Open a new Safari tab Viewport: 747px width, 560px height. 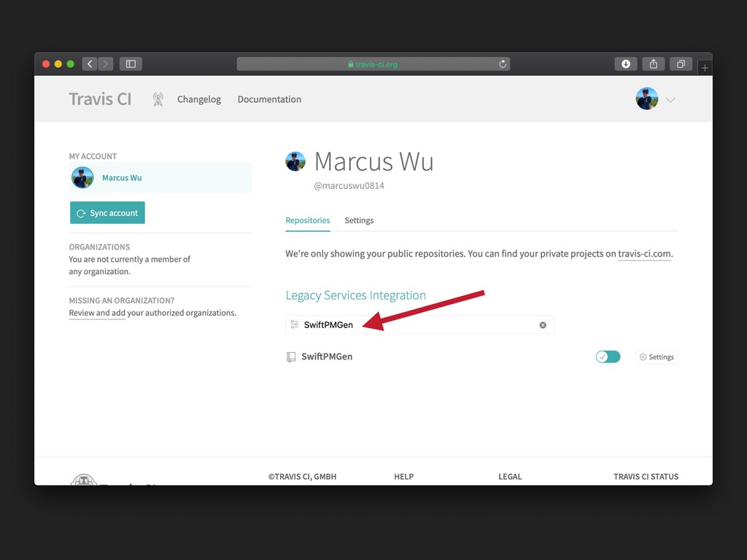coord(705,68)
